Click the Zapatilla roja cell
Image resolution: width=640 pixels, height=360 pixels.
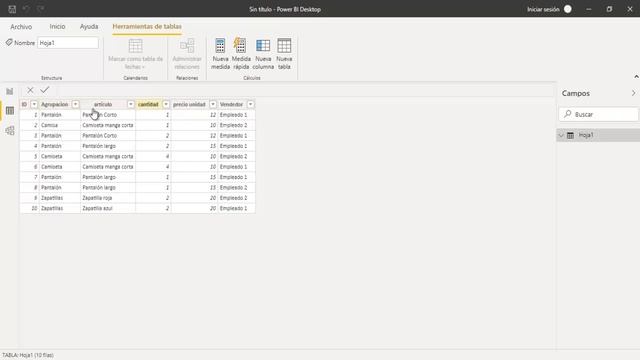click(108, 198)
